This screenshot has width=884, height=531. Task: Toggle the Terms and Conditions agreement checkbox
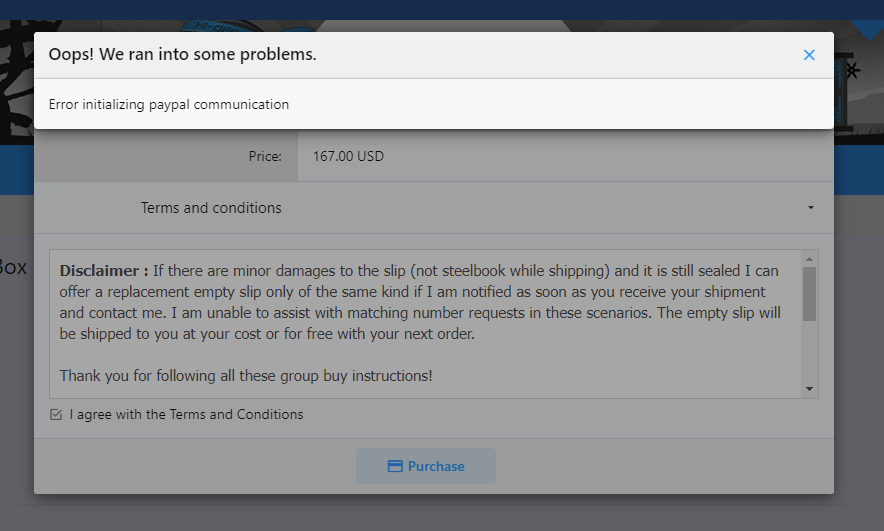pos(56,415)
